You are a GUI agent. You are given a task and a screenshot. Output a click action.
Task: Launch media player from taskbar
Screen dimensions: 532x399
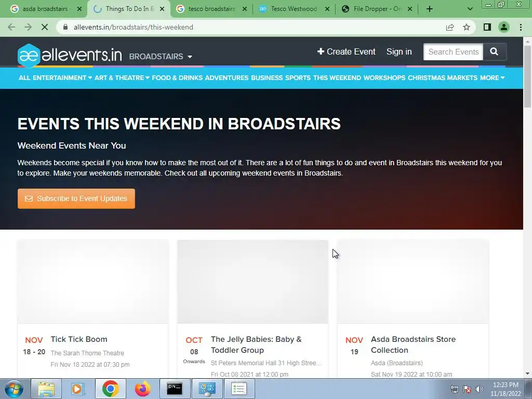(78, 389)
